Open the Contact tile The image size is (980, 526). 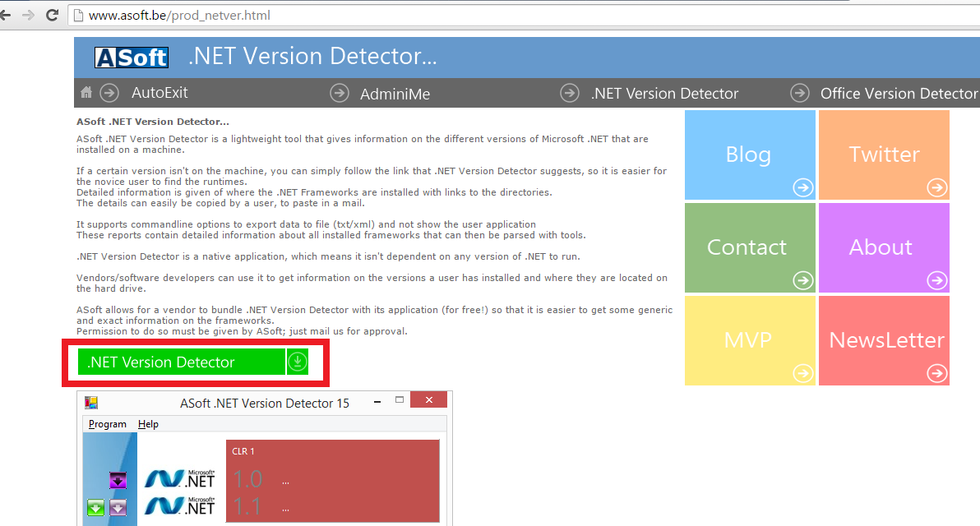pyautogui.click(x=750, y=248)
